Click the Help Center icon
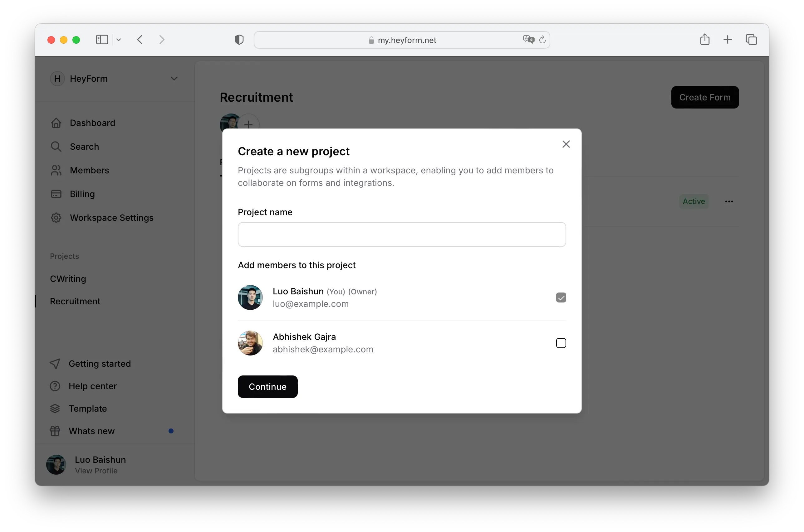Image resolution: width=804 pixels, height=532 pixels. pos(55,385)
